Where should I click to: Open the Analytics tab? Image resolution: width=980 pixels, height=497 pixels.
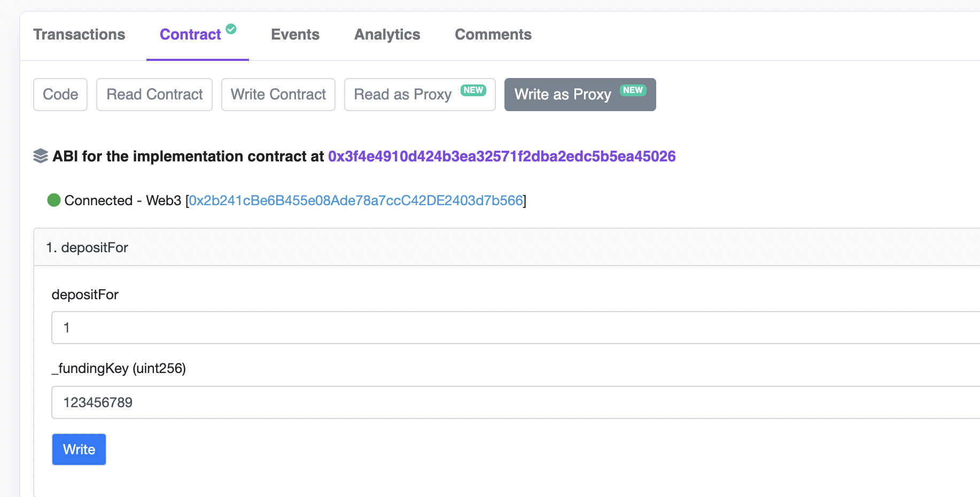pos(387,35)
